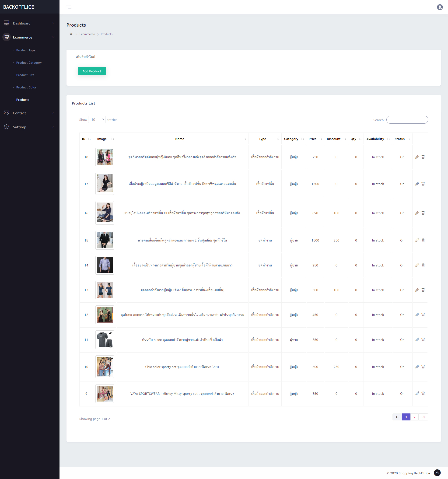The image size is (448, 479).
Task: Click the home icon in breadcrumb
Action: (x=71, y=34)
